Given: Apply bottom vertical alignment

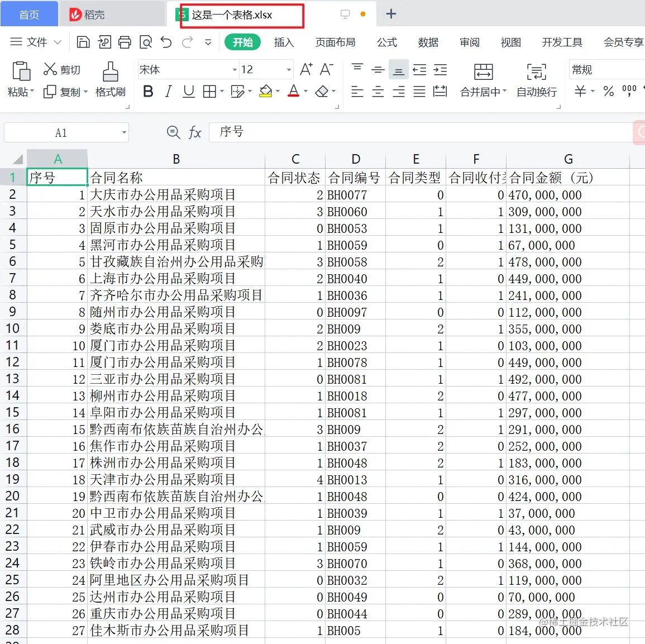Looking at the screenshot, I should (398, 71).
